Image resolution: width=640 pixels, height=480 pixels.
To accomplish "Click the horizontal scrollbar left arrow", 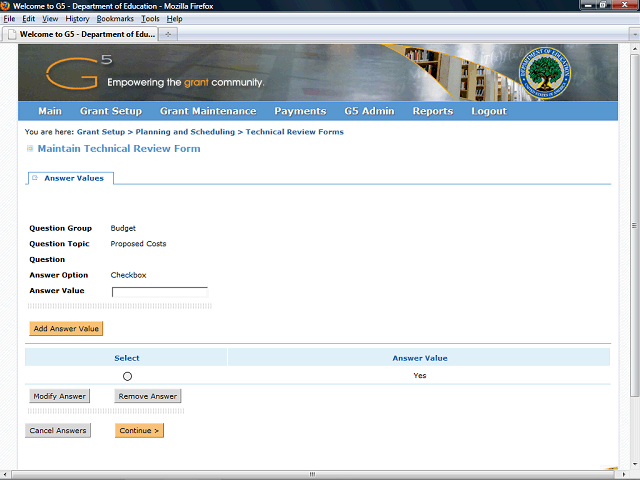I will (x=5, y=474).
